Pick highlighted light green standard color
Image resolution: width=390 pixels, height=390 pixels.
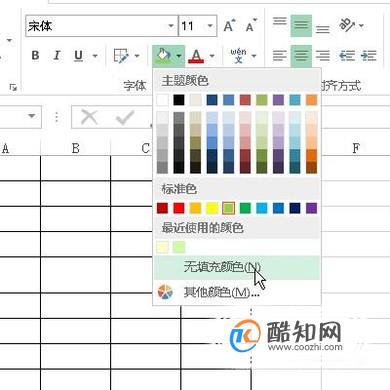pos(229,208)
